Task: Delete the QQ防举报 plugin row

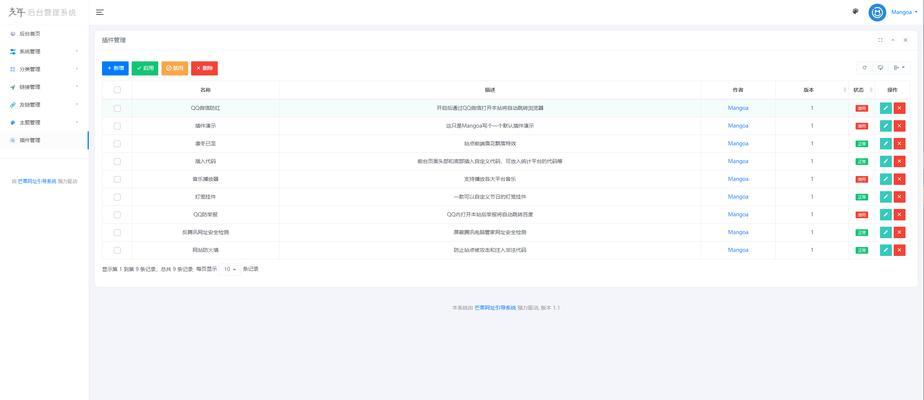Action: point(899,214)
